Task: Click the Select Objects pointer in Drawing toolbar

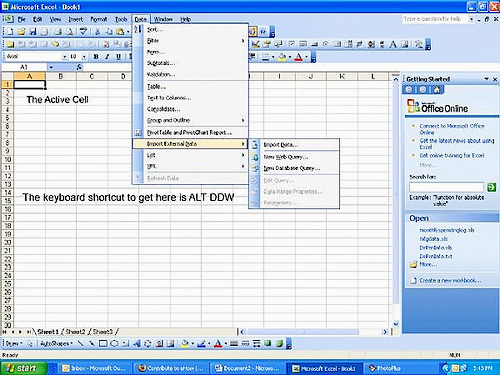Action: pos(30,343)
